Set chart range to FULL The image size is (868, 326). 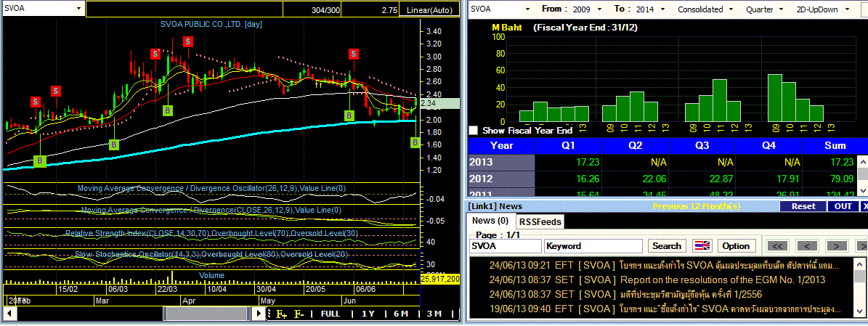(330, 314)
